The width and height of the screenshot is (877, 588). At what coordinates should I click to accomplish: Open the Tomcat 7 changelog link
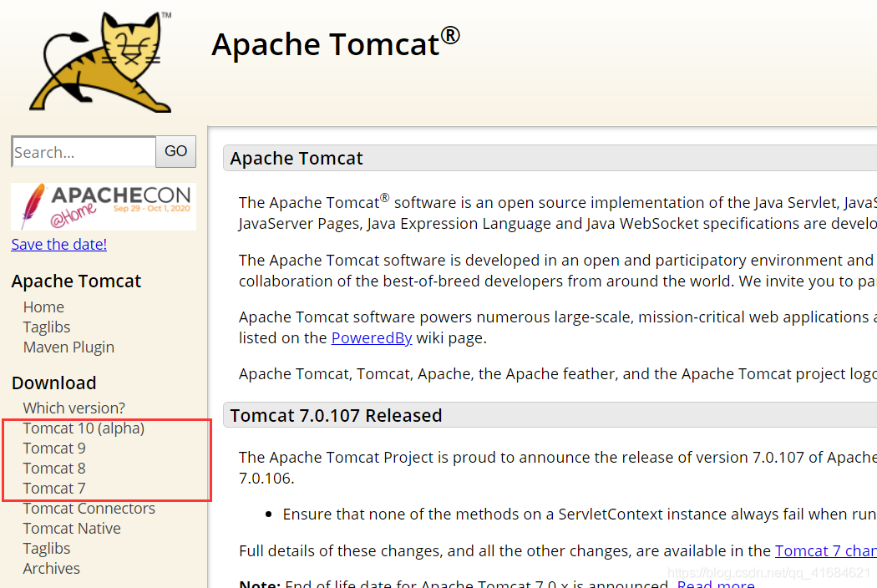point(825,550)
